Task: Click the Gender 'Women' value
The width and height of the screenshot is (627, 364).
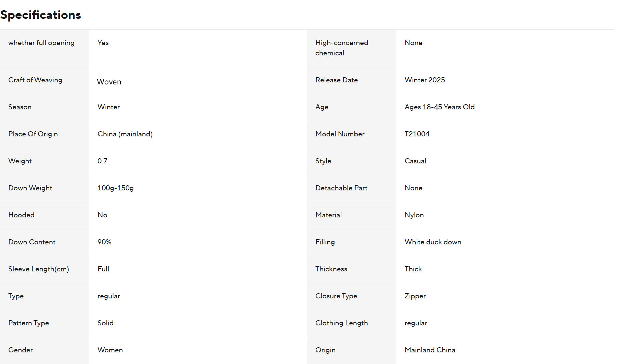Action: coord(110,350)
